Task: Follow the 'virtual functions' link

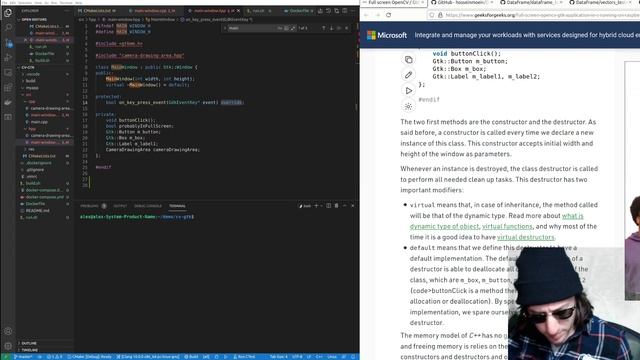Action: [x=507, y=226]
